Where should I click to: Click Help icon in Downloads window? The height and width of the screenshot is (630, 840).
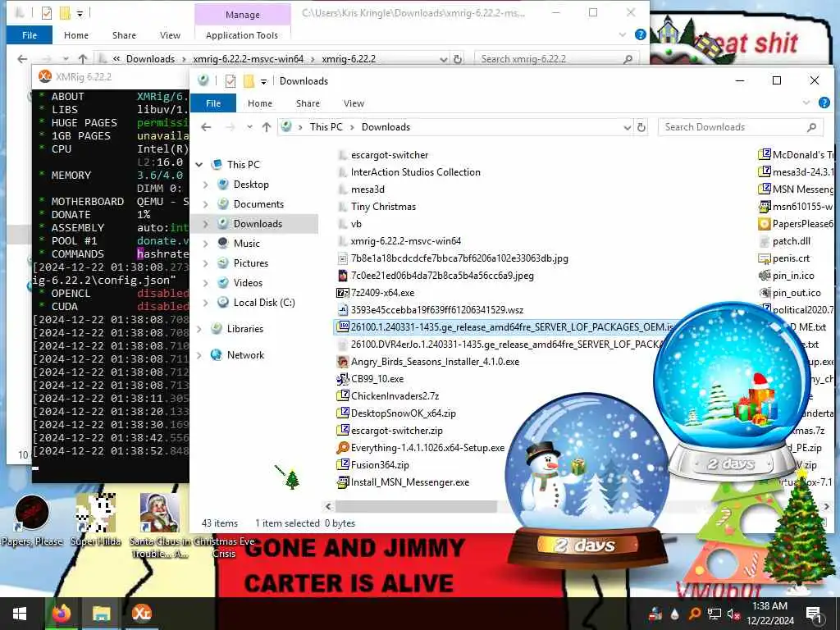pyautogui.click(x=824, y=103)
